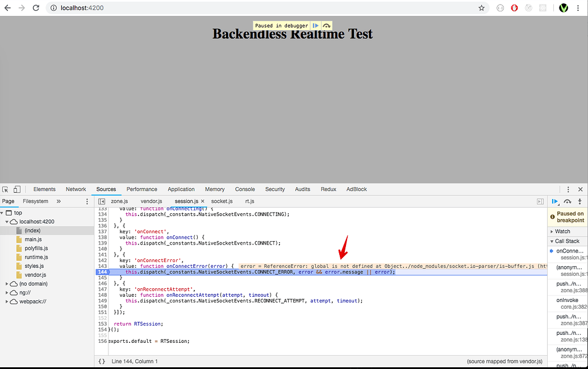Screen dimensions: 588x369
Task: Expand the webpack:// tree node
Action: 8,301
